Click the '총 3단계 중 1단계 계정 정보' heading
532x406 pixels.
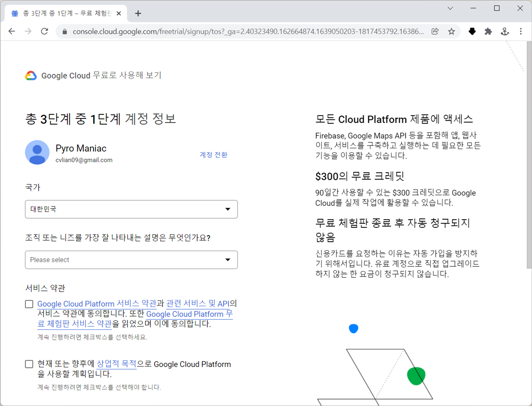click(x=101, y=119)
